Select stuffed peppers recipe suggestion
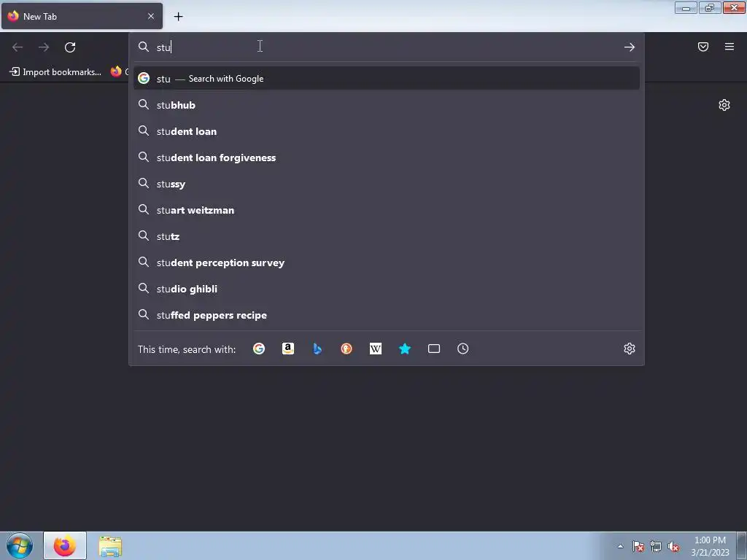The image size is (747, 560). point(387,315)
